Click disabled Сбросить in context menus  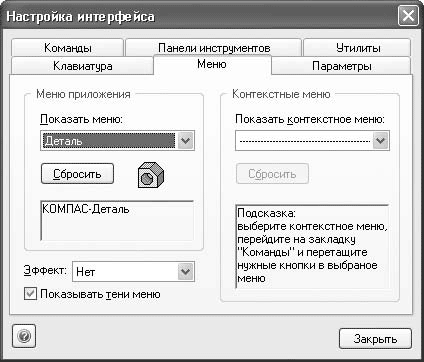click(x=272, y=173)
